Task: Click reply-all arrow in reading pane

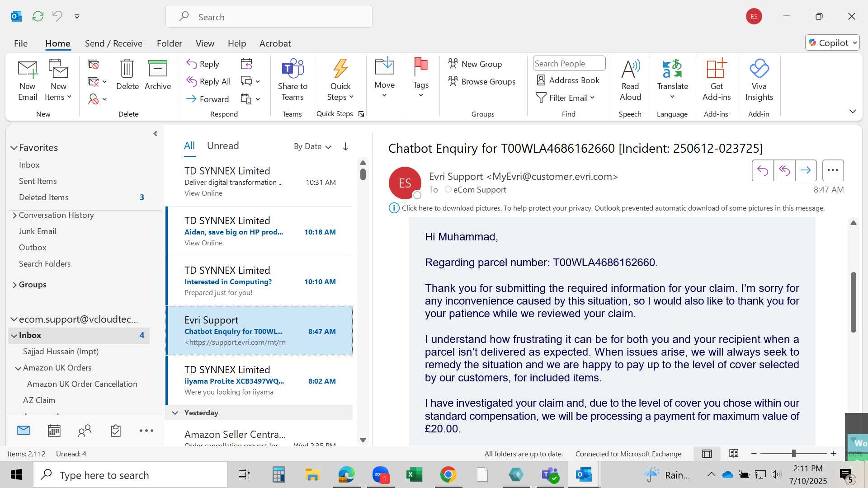Action: click(x=784, y=170)
